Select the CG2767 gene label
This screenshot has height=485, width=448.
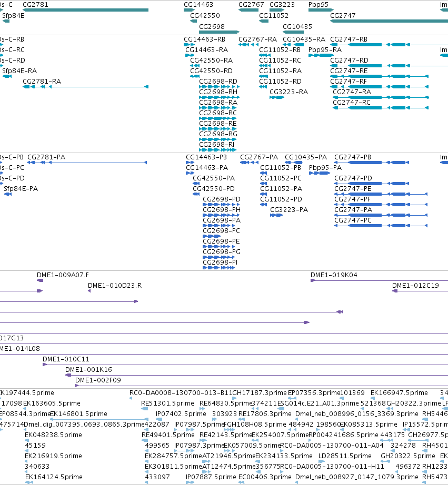coord(251,5)
